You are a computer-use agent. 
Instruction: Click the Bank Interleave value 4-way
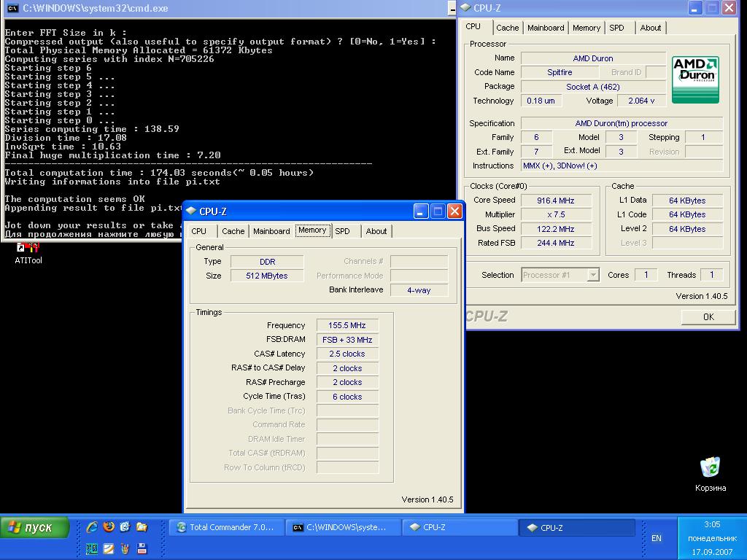coord(419,290)
